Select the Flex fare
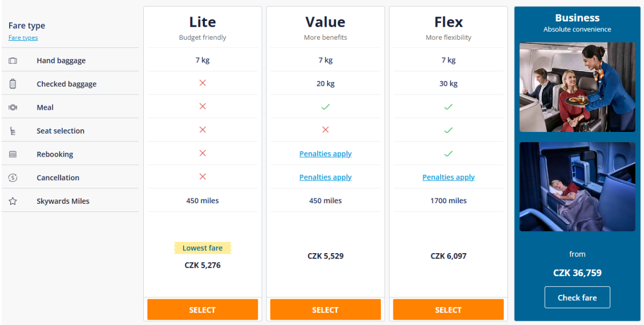Viewport: 644px width, 325px height. [x=448, y=309]
